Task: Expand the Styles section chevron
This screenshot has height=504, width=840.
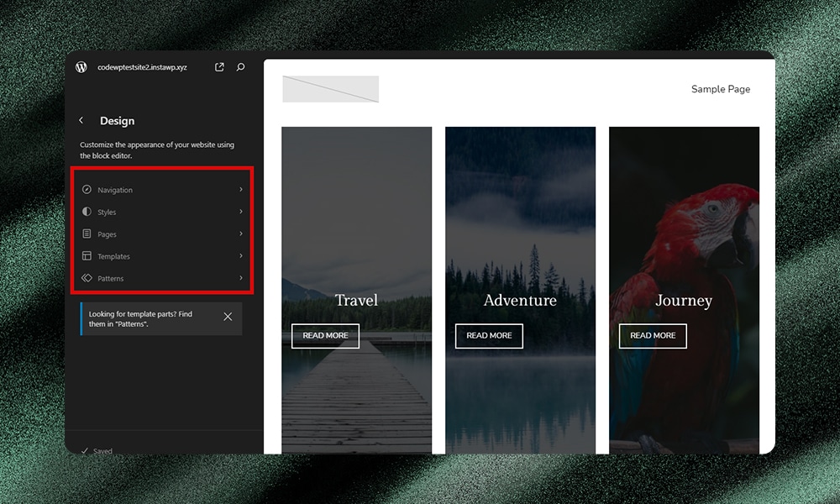Action: (x=240, y=212)
